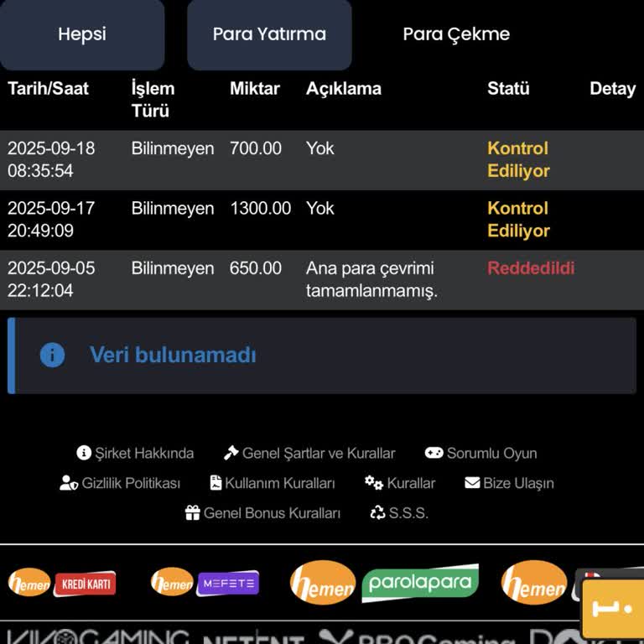Click the Detay column header
The width and height of the screenshot is (644, 644).
[x=612, y=89]
